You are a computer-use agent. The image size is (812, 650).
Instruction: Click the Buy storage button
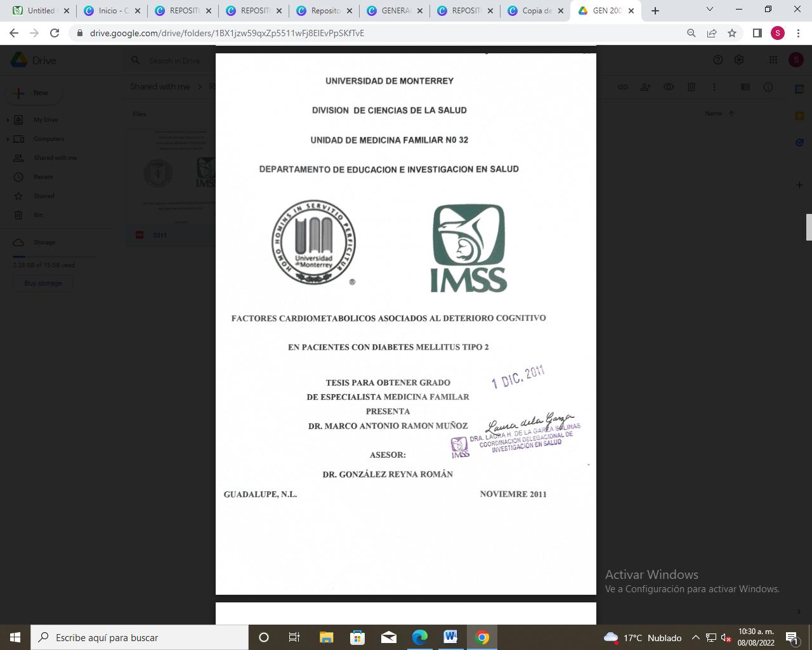[43, 283]
